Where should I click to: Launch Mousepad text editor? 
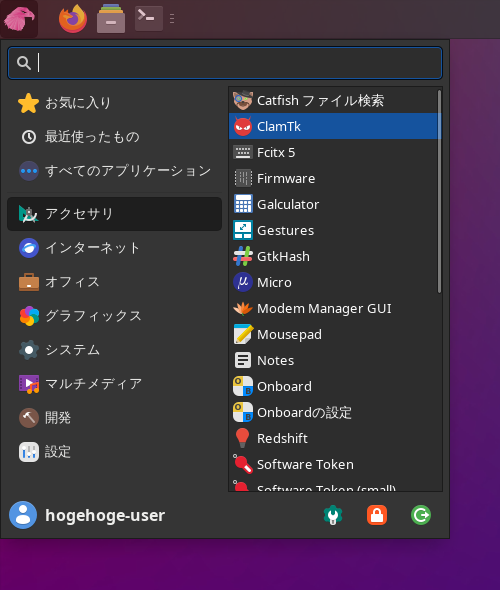click(x=333, y=334)
